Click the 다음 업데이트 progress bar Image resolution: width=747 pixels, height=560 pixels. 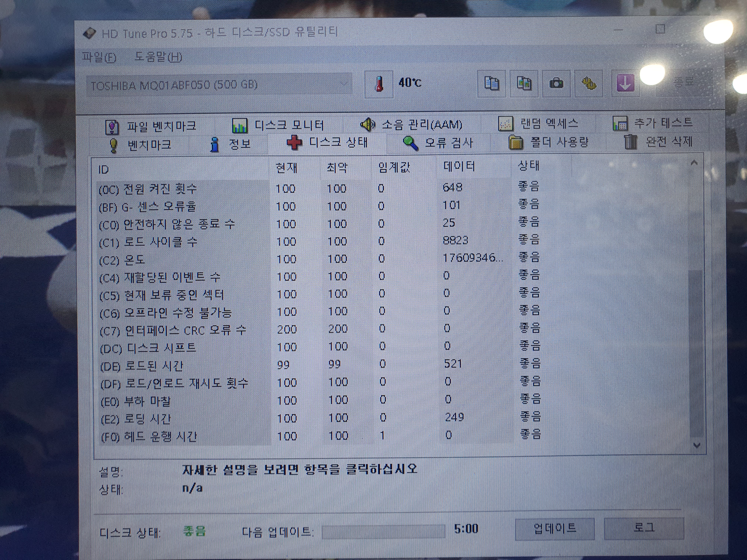point(383,531)
